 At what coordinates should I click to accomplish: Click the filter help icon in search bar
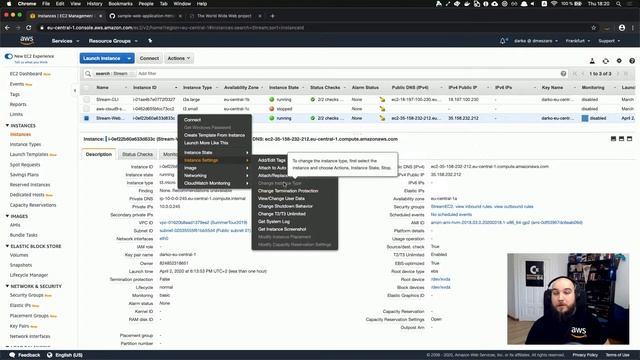563,73
